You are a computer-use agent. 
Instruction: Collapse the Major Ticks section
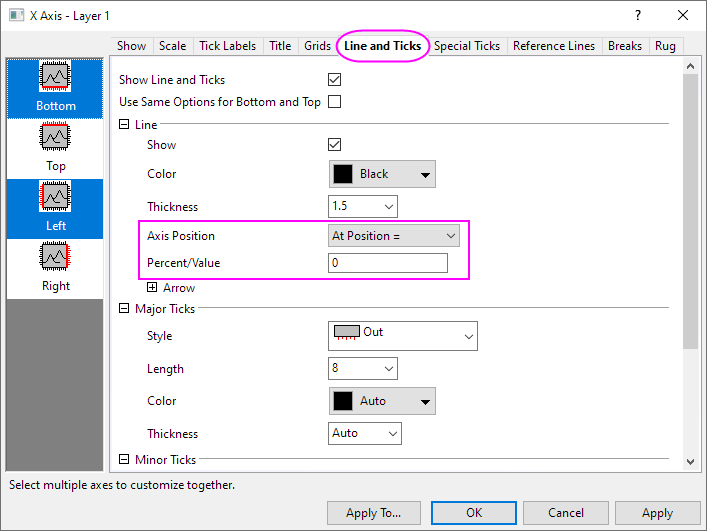point(125,309)
